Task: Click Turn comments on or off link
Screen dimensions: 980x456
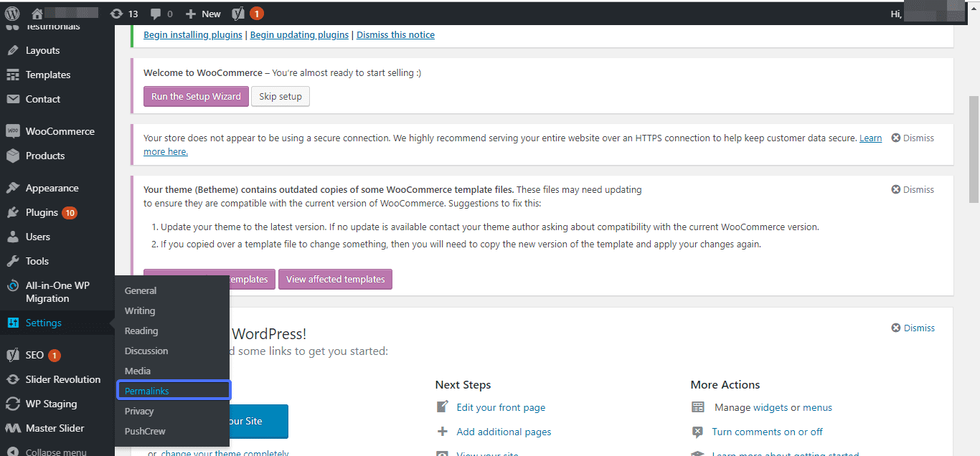Action: click(x=767, y=432)
